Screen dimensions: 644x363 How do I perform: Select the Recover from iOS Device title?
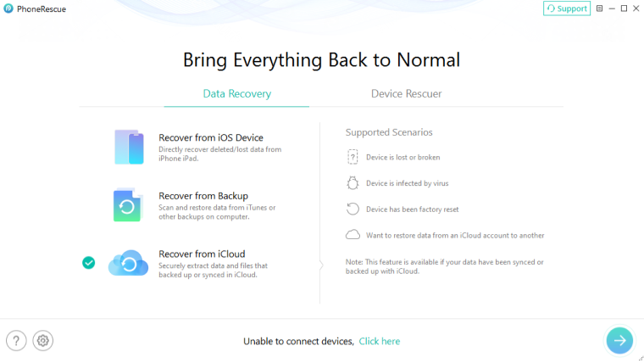(210, 137)
